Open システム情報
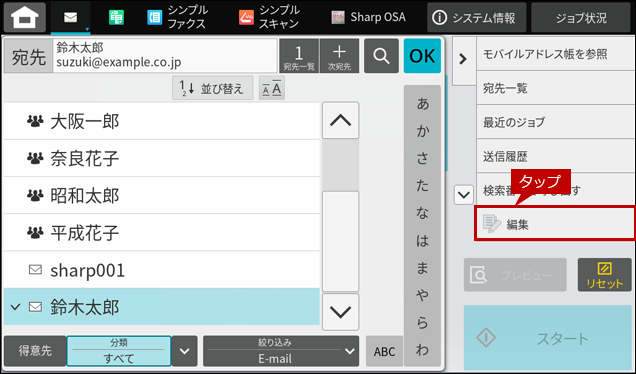 coord(476,17)
